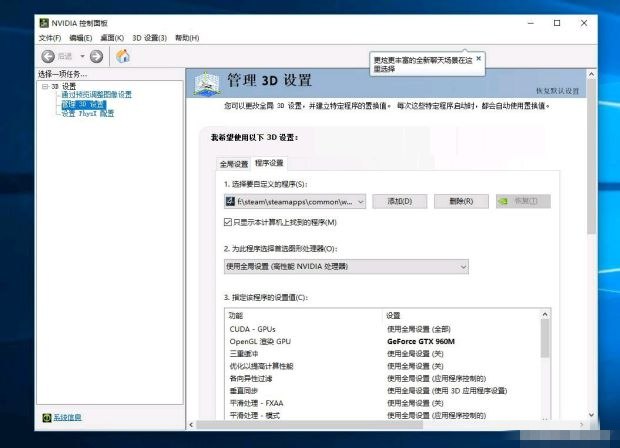Viewport: 620px width, 448px height.
Task: Switch to 全局设置 tab
Action: 234,164
